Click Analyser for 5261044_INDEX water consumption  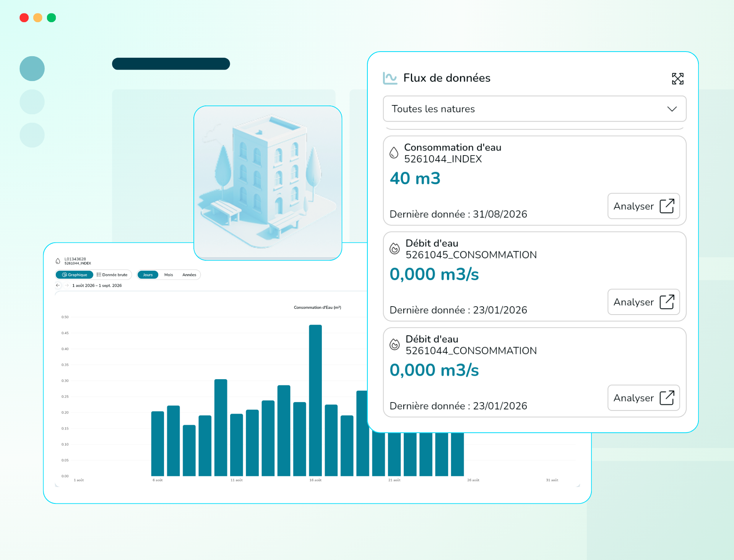click(x=643, y=206)
